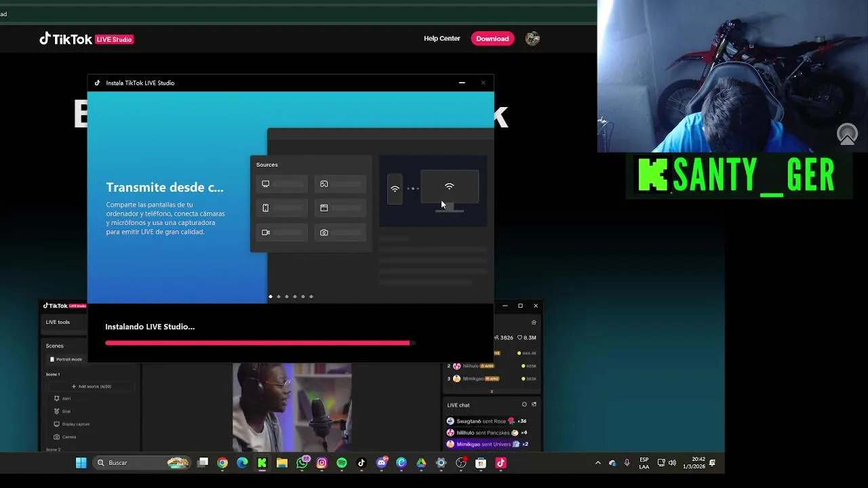Image resolution: width=868 pixels, height=488 pixels.
Task: Open the profile avatar menu on the website
Action: (x=532, y=39)
